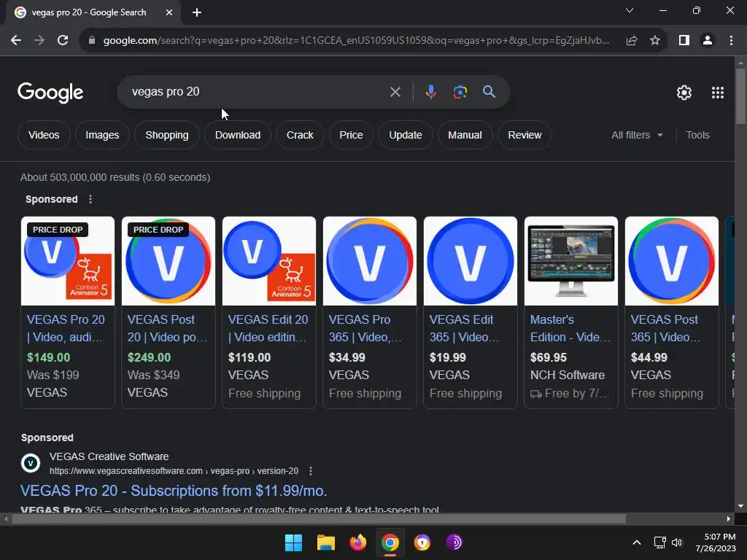Submit search with the magnifier icon
The image size is (747, 560).
(489, 91)
